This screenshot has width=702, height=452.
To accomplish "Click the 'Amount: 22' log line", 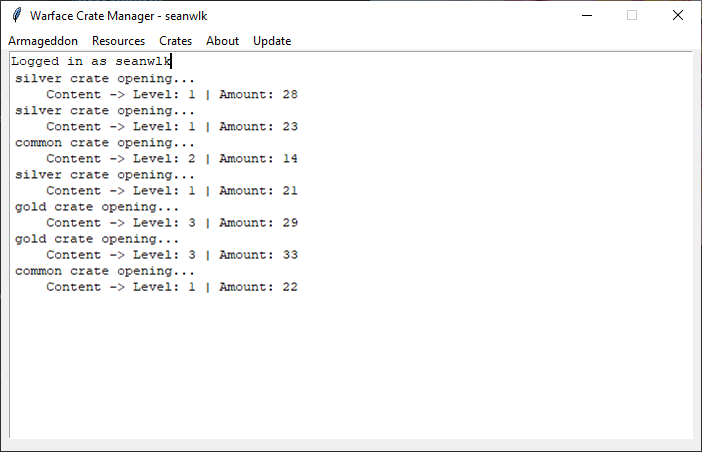I will coord(172,287).
